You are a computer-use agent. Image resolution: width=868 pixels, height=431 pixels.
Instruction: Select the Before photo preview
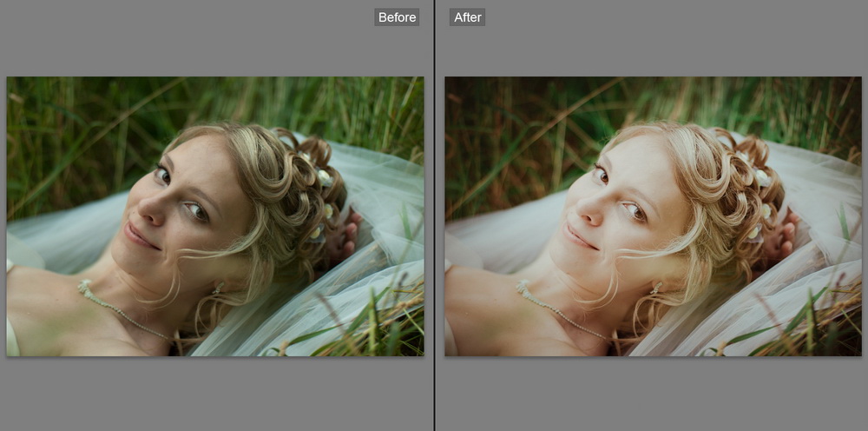click(x=215, y=216)
